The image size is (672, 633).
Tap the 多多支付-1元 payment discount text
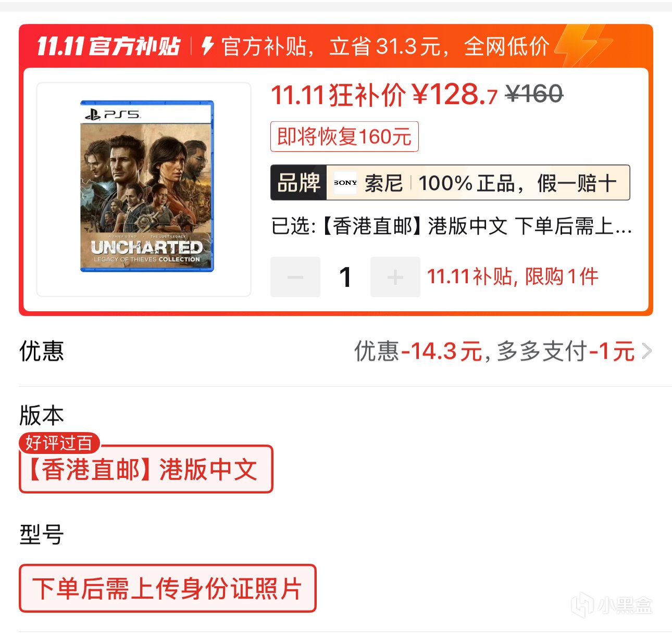point(565,351)
